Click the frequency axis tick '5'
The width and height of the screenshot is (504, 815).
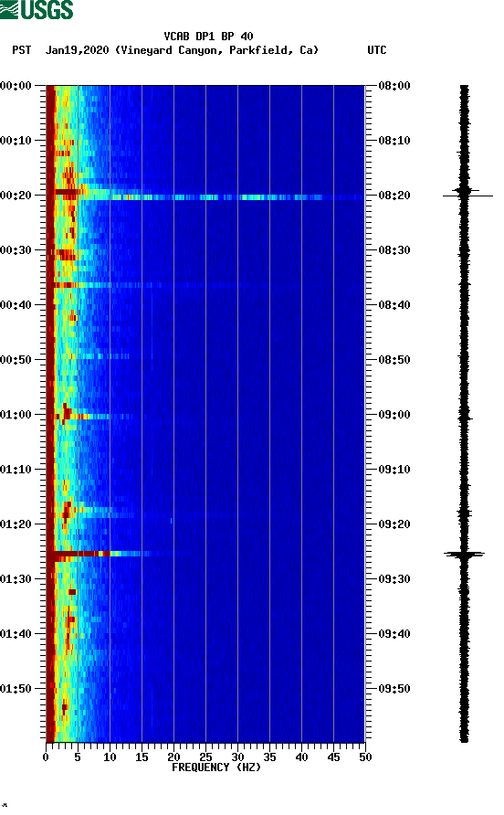[78, 757]
